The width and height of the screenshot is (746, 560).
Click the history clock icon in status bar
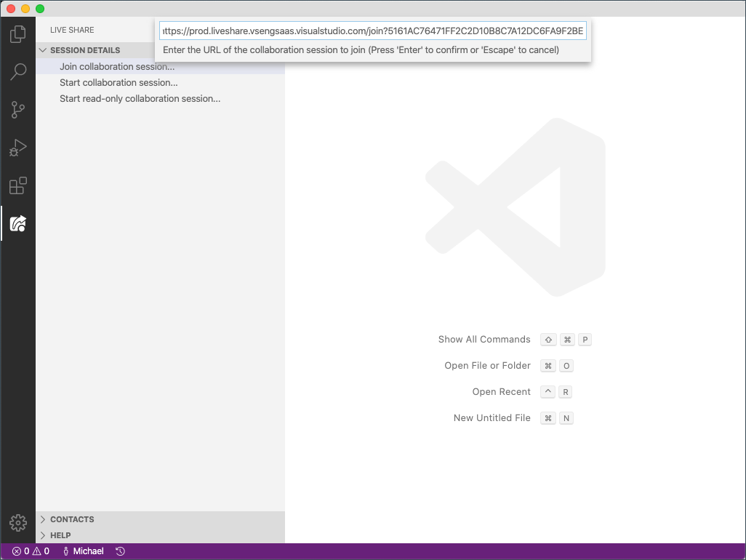click(x=121, y=551)
